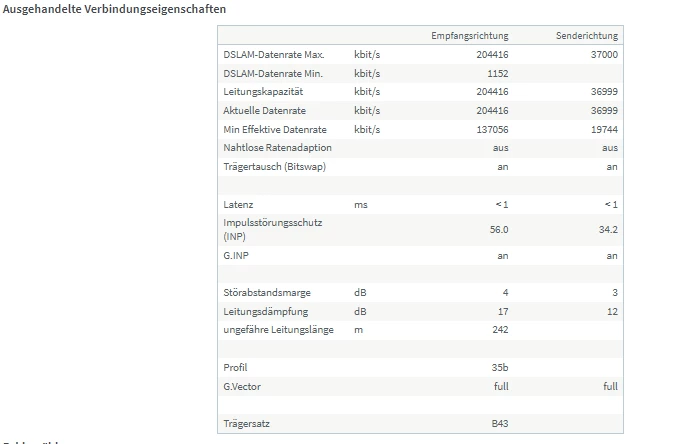
Task: Click the Trägersatz value B43
Action: point(500,424)
